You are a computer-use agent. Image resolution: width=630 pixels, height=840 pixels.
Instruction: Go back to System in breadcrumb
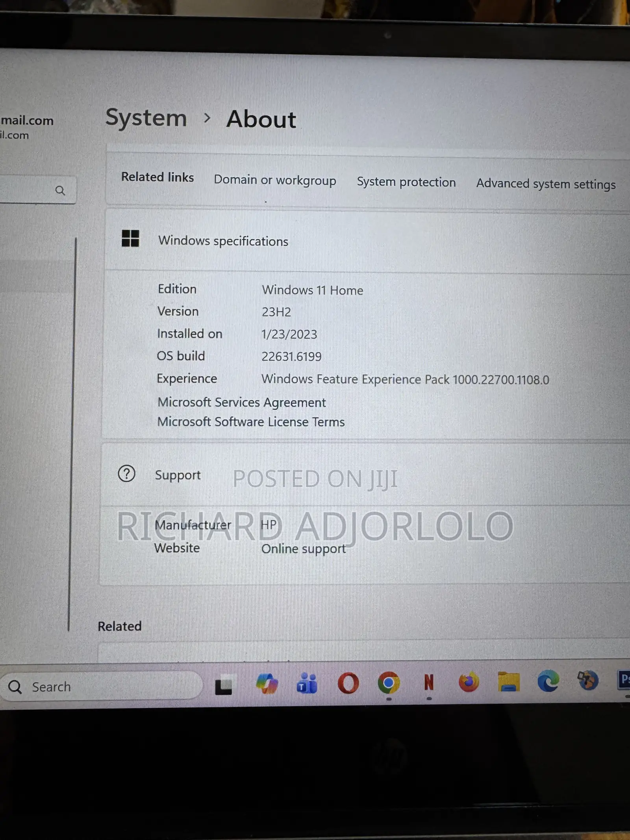(146, 118)
